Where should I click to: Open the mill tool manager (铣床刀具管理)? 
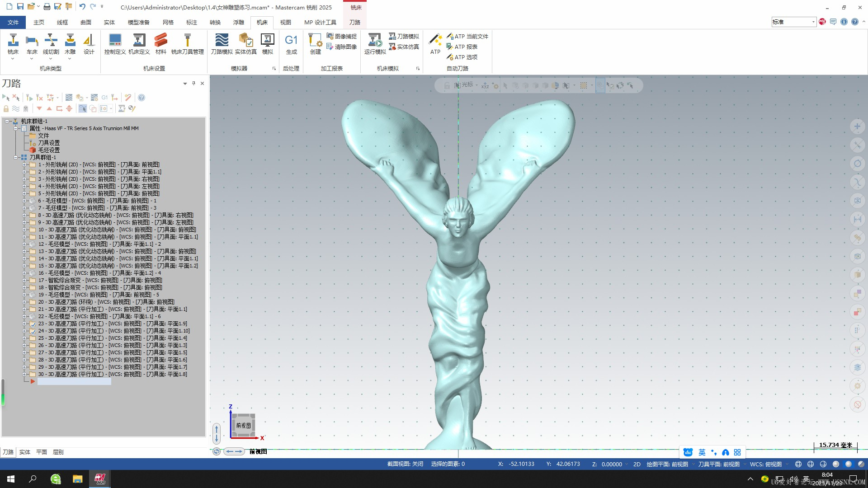pos(187,41)
